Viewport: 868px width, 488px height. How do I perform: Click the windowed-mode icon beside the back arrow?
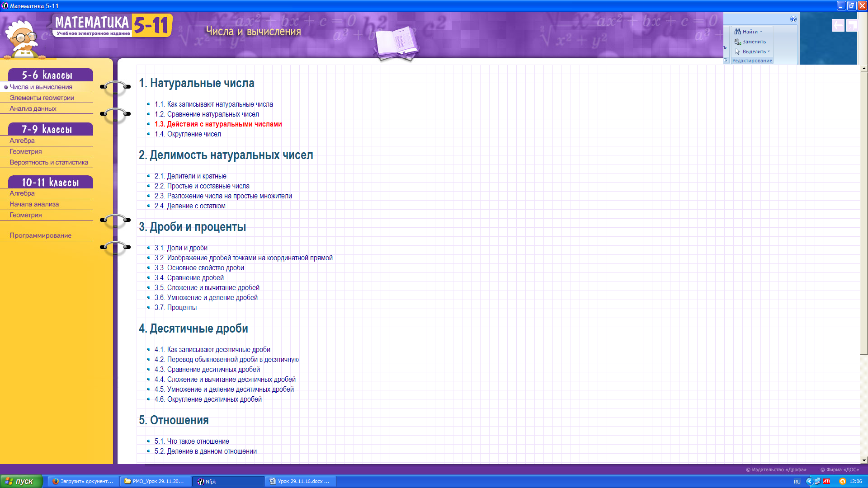852,25
